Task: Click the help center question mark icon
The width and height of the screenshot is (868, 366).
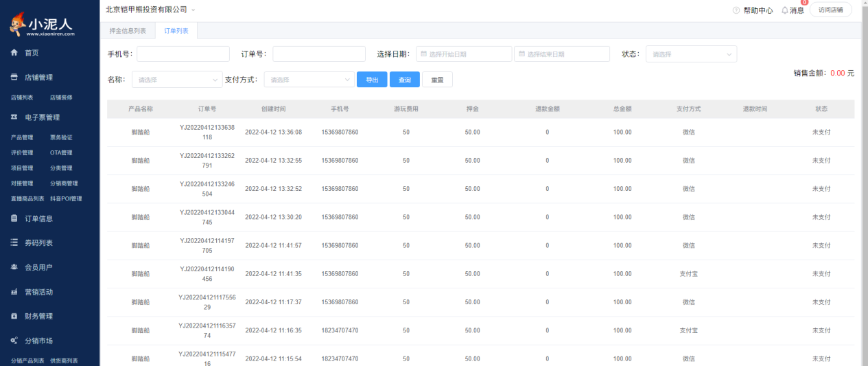Action: 736,10
